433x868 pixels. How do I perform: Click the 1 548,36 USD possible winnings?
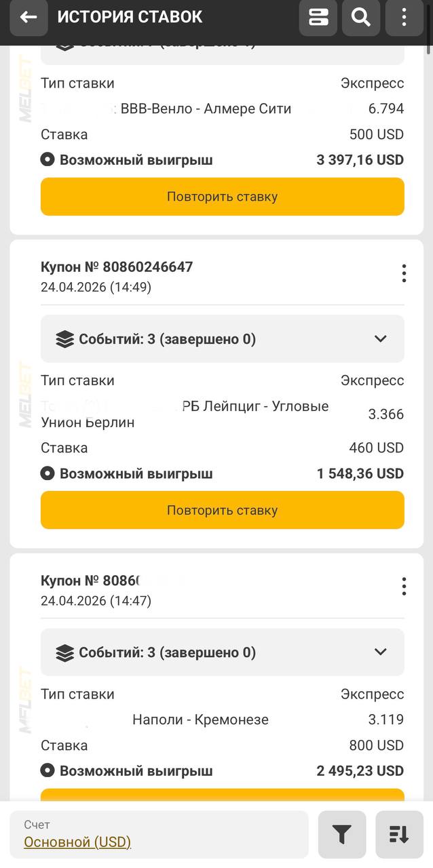pyautogui.click(x=360, y=473)
